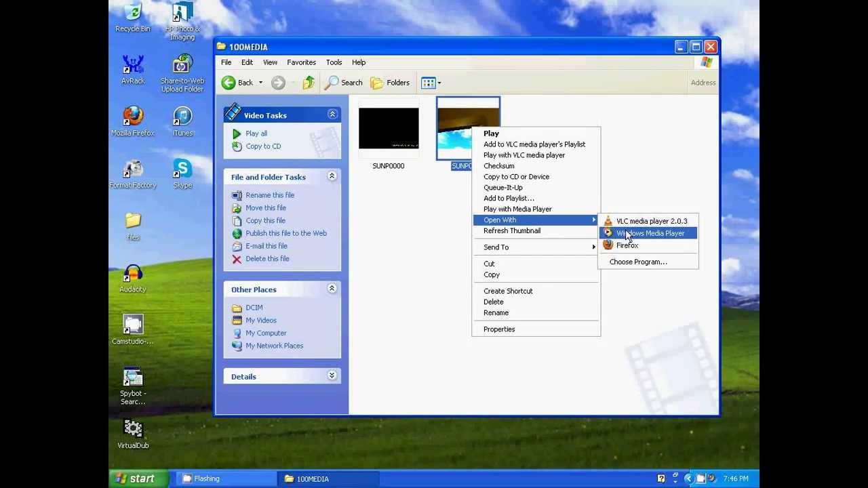
Task: Select the Camstudio desktop shortcut
Action: (x=133, y=330)
